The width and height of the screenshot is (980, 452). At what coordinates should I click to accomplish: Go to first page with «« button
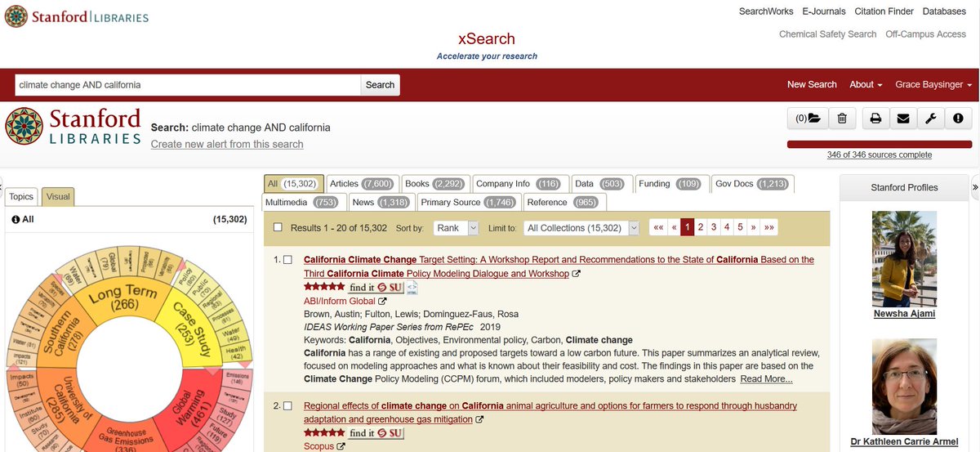point(657,228)
